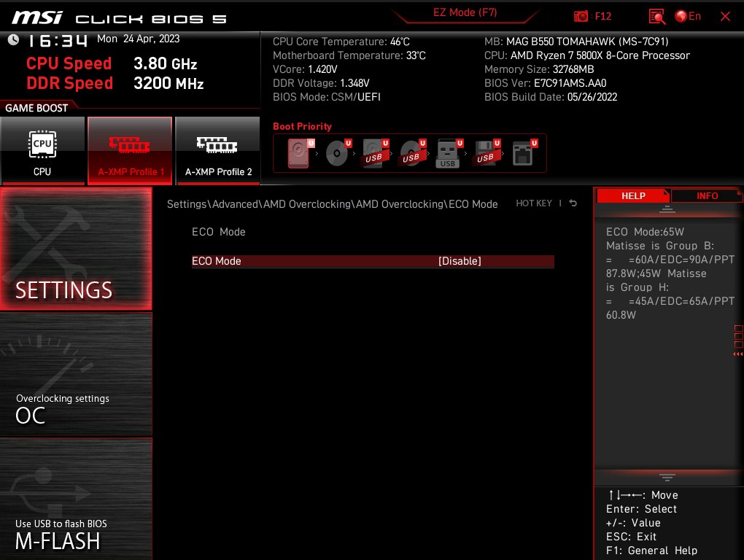Open A-XMP Profile 1
This screenshot has height=560, width=744.
point(130,150)
